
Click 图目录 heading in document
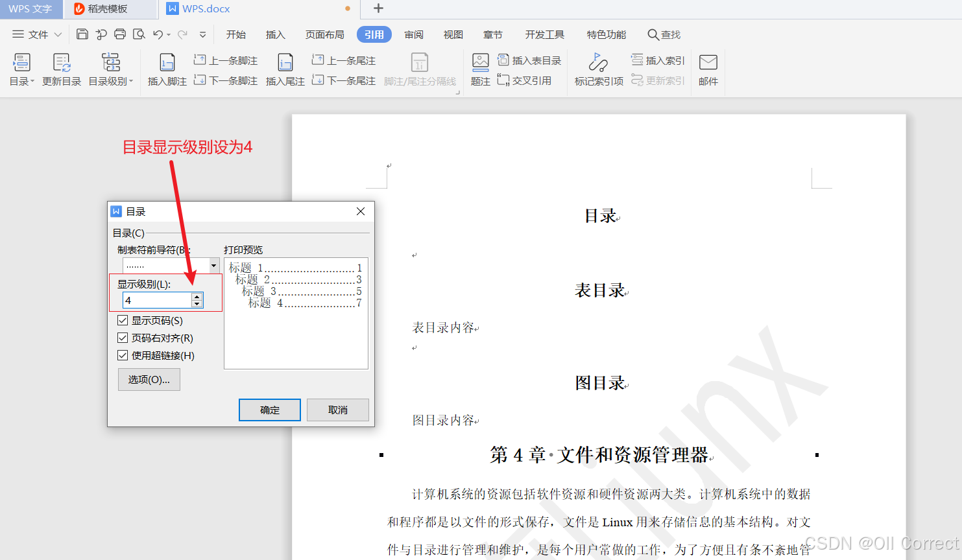(599, 383)
